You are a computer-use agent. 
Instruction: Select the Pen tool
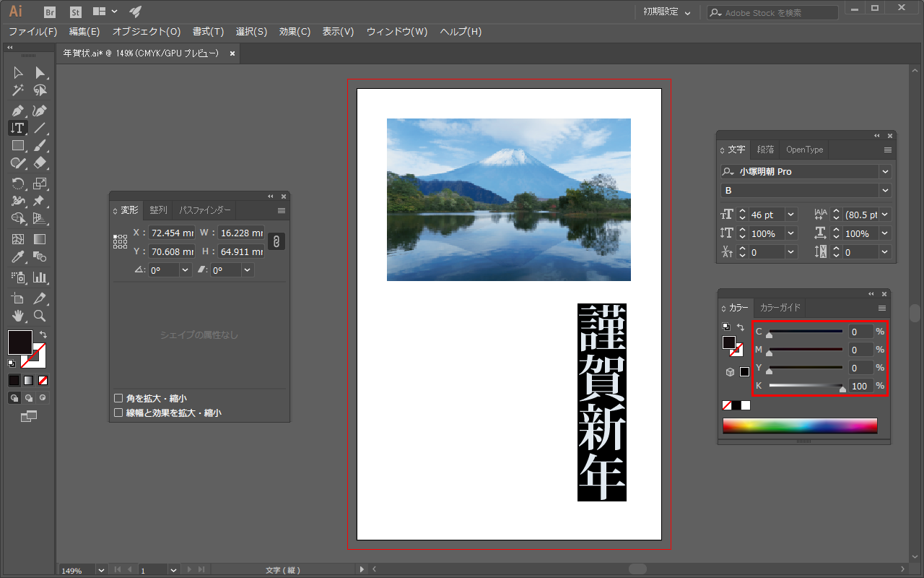tap(18, 111)
